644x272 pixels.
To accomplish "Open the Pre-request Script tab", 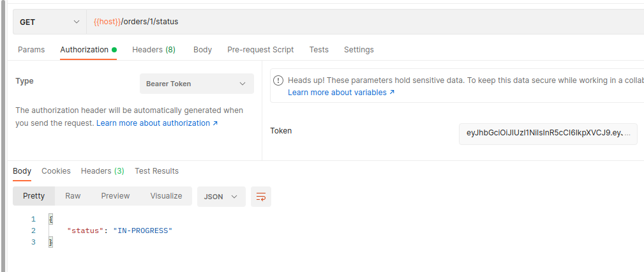I will 260,50.
